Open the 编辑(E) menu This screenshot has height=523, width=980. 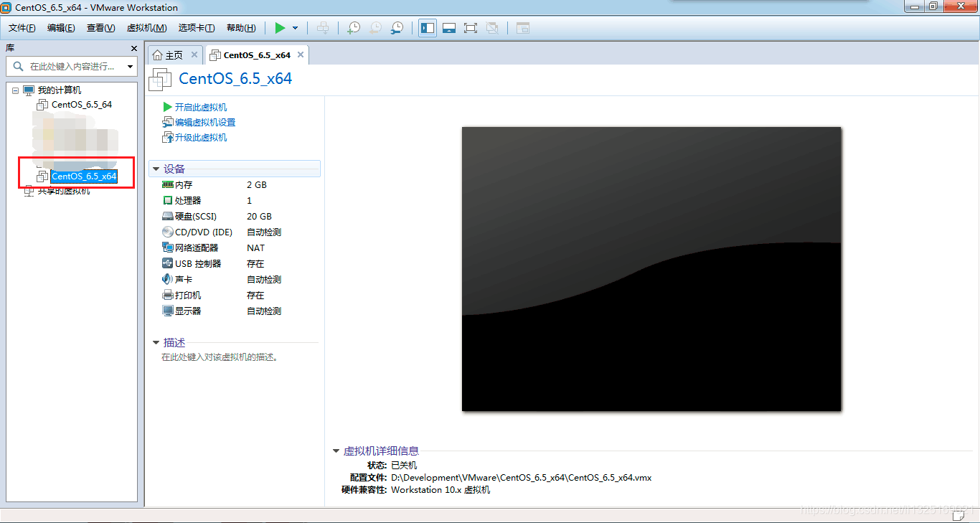(x=61, y=28)
